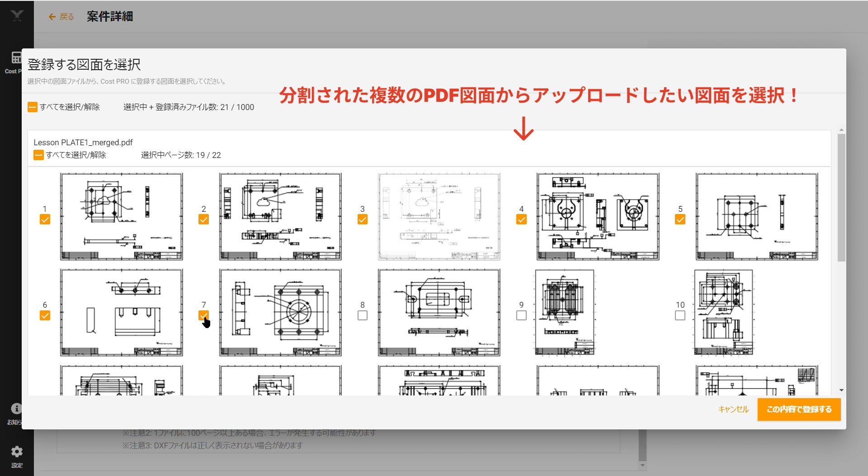Uncheck page 6 checkbox
Image resolution: width=868 pixels, height=476 pixels.
[45, 315]
